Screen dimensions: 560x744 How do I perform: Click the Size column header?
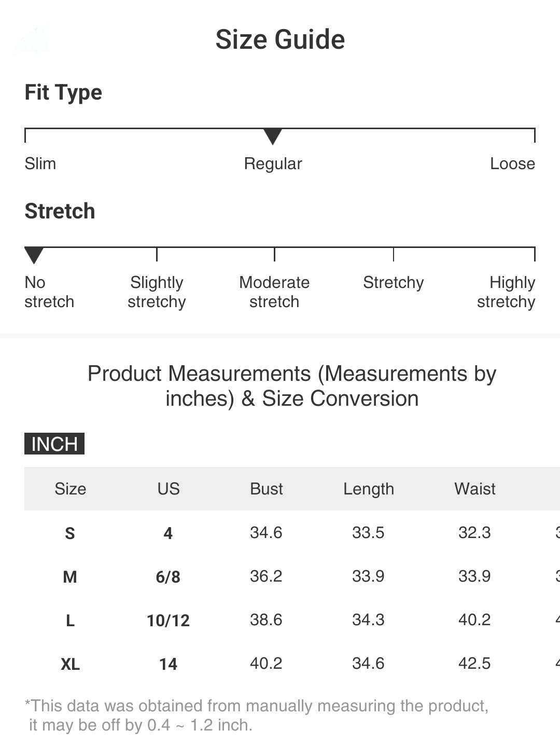click(x=71, y=489)
